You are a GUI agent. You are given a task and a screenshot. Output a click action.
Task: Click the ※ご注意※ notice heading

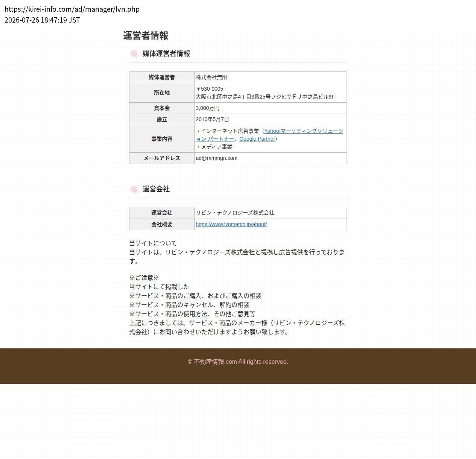pos(144,278)
